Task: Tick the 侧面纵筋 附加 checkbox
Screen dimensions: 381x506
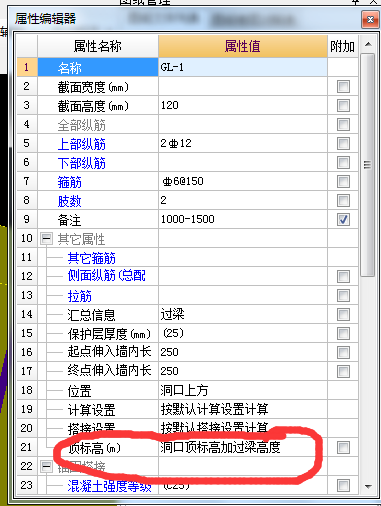Action: click(343, 276)
